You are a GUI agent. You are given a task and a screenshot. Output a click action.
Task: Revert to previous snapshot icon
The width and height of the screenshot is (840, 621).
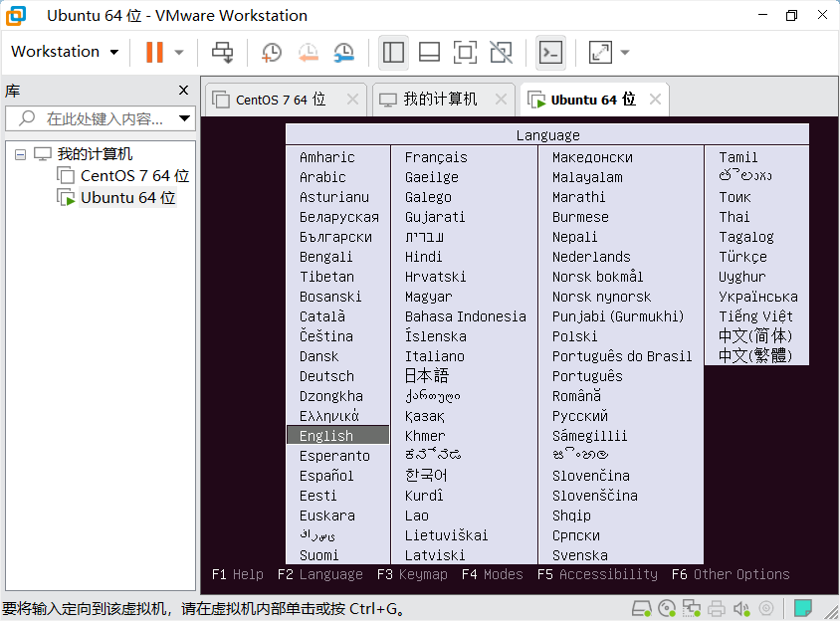pyautogui.click(x=309, y=53)
